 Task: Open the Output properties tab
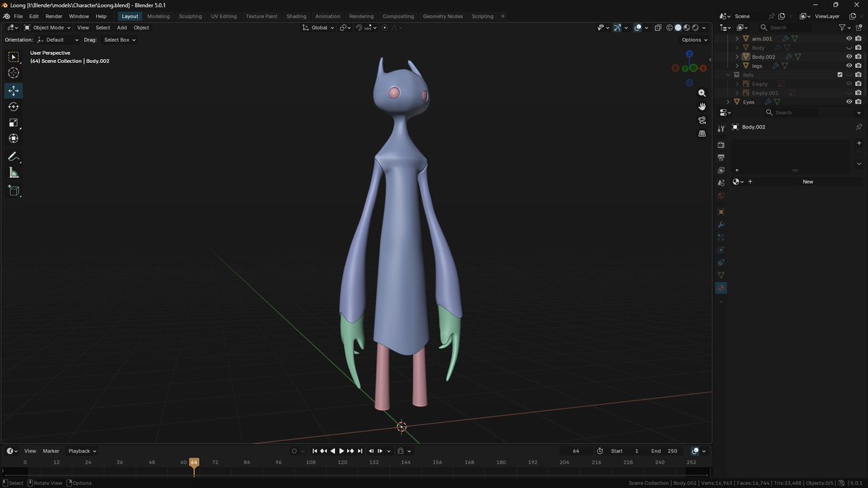[x=720, y=158]
